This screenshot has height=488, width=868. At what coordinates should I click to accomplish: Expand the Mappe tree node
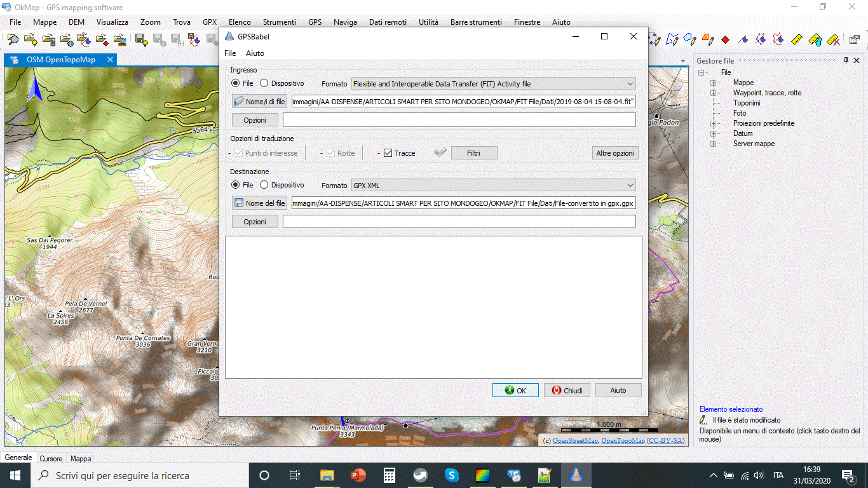coord(713,83)
